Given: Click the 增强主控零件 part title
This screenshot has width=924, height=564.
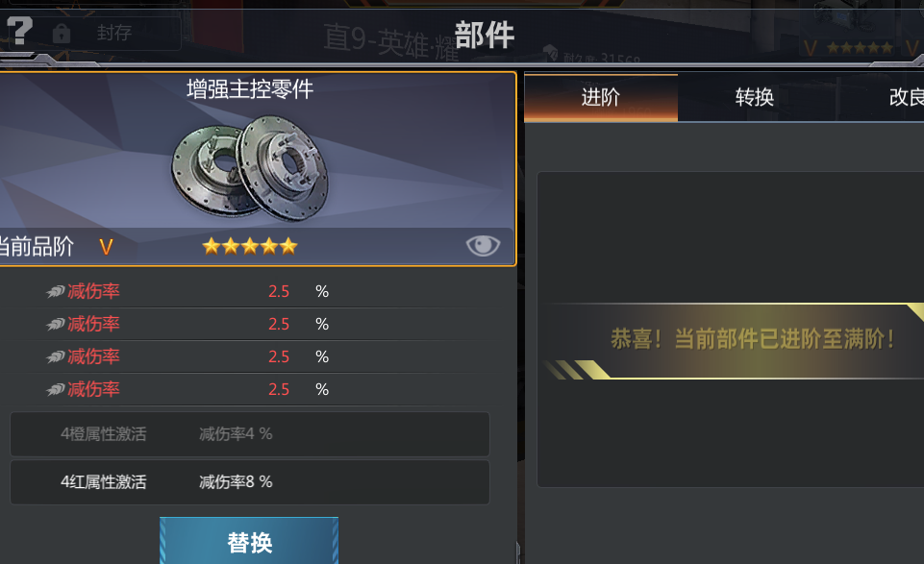Looking at the screenshot, I should (250, 89).
